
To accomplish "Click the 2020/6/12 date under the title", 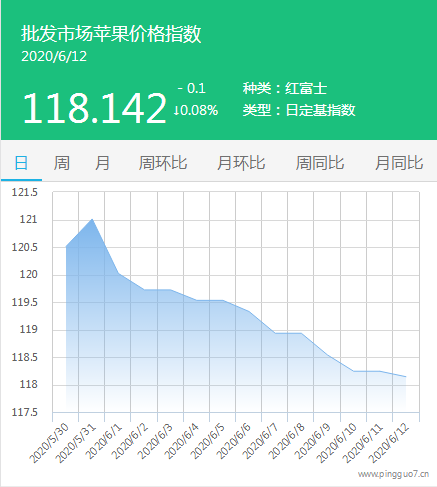I will 54,56.
